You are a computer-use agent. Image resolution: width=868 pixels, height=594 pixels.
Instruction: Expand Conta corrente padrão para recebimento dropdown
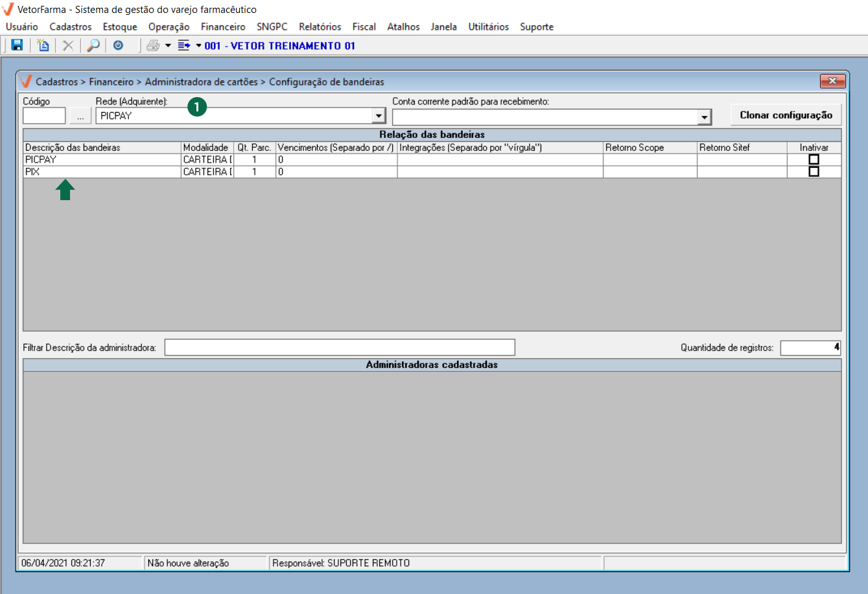coord(704,117)
